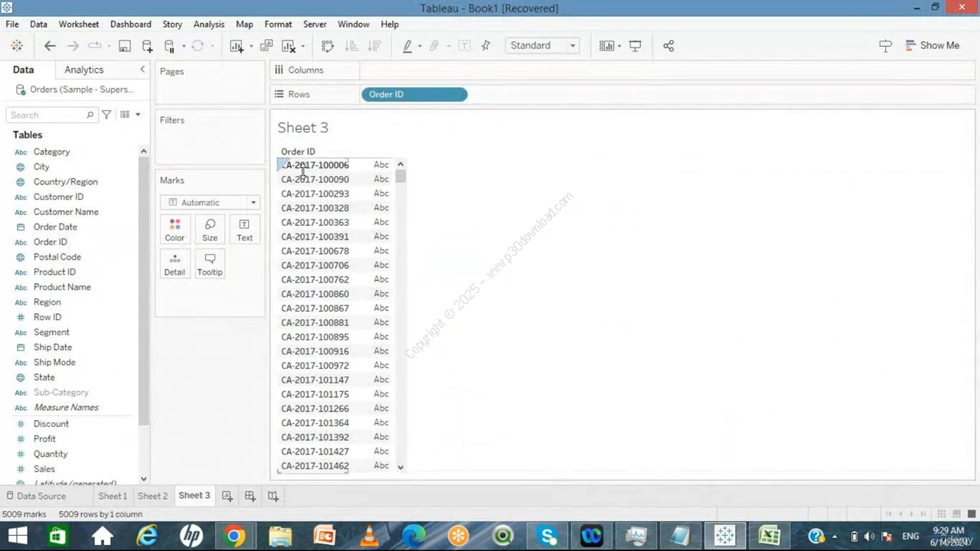Open dropdown arrow next to Highlight pen
The height and width of the screenshot is (551, 980).
click(420, 47)
